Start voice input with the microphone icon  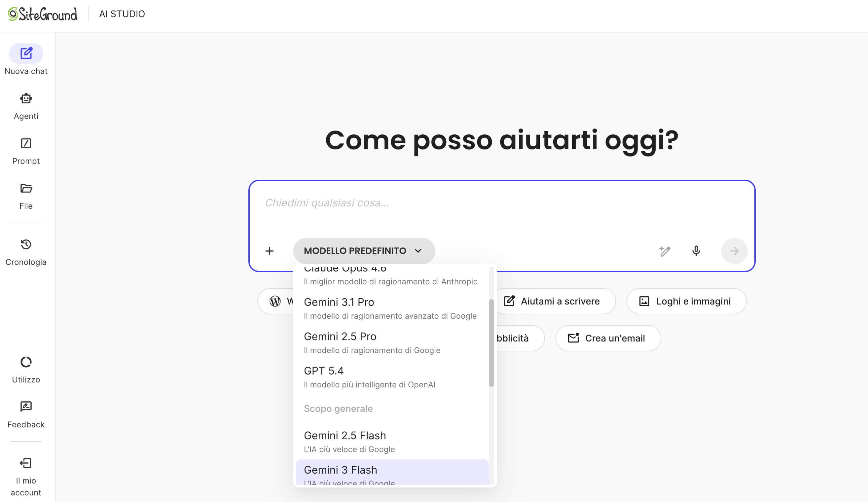(x=696, y=251)
